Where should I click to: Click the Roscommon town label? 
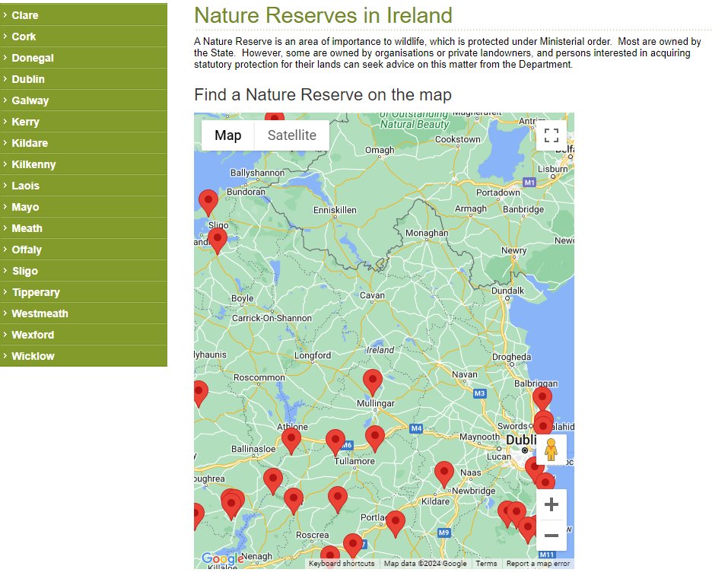tap(259, 377)
